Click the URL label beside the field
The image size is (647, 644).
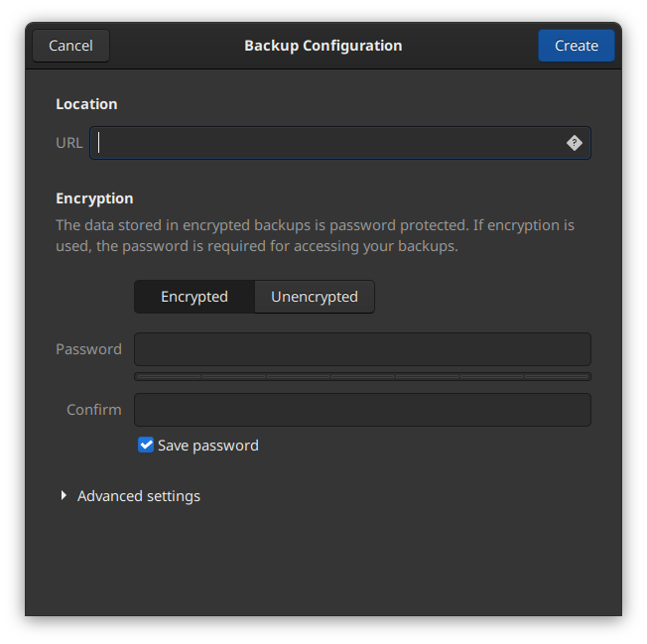[69, 143]
